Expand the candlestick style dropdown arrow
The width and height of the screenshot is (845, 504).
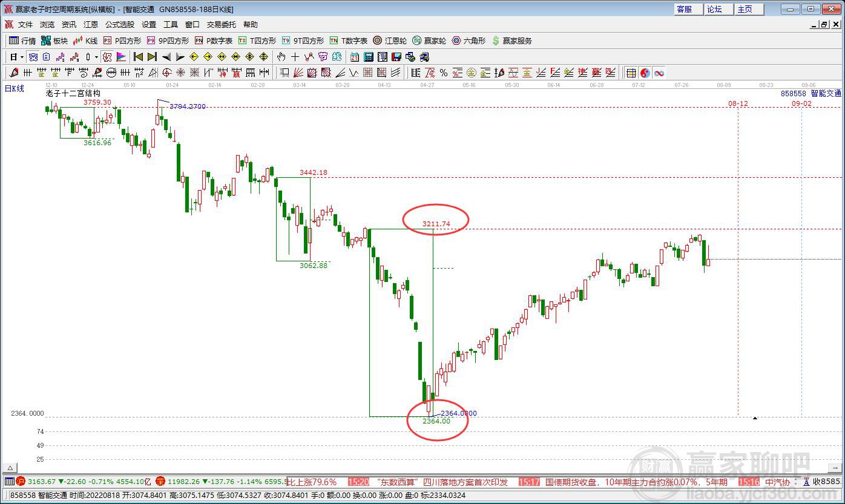tap(96, 57)
